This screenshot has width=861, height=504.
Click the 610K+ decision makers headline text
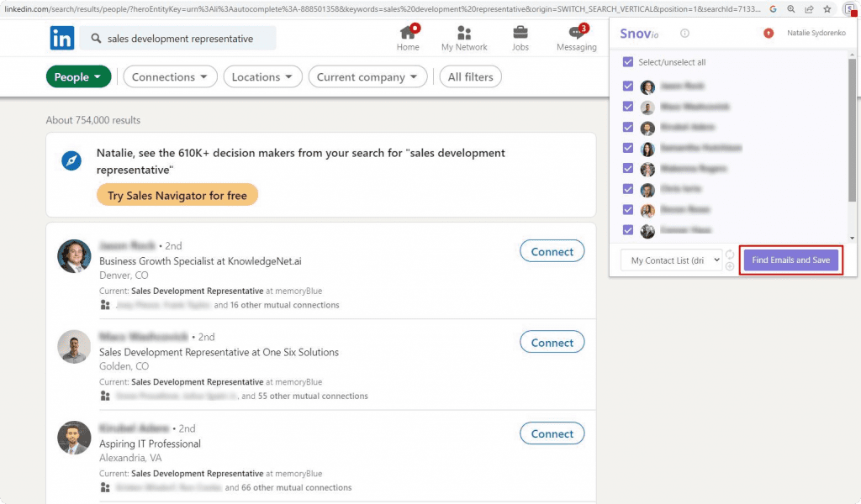(300, 161)
